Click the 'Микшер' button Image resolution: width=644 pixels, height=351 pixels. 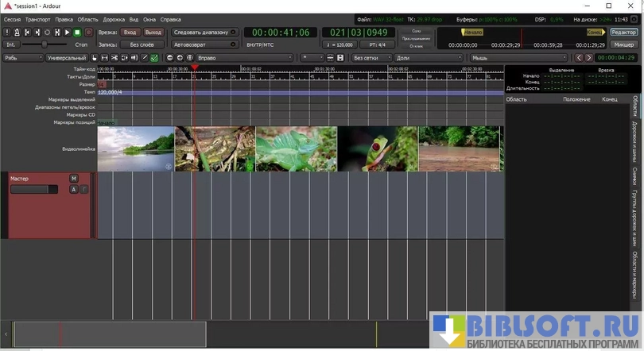623,44
